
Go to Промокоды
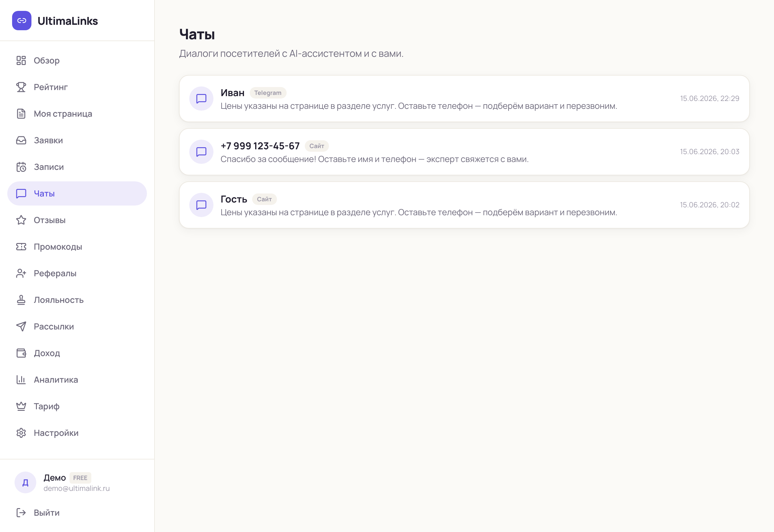[77, 247]
